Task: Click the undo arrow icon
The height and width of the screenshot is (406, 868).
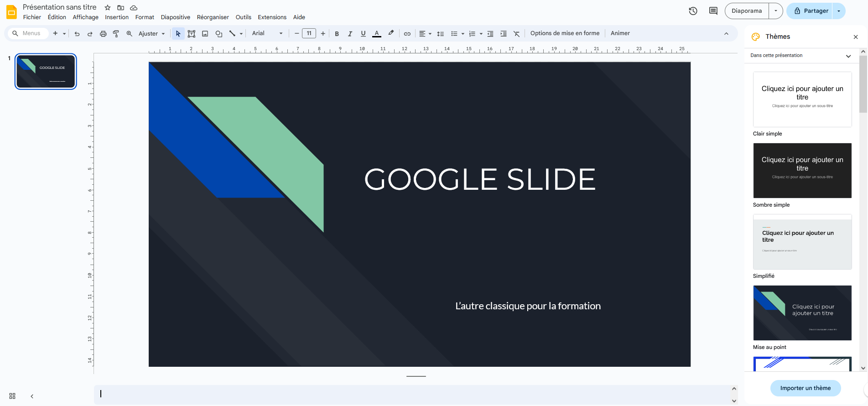Action: [x=77, y=34]
